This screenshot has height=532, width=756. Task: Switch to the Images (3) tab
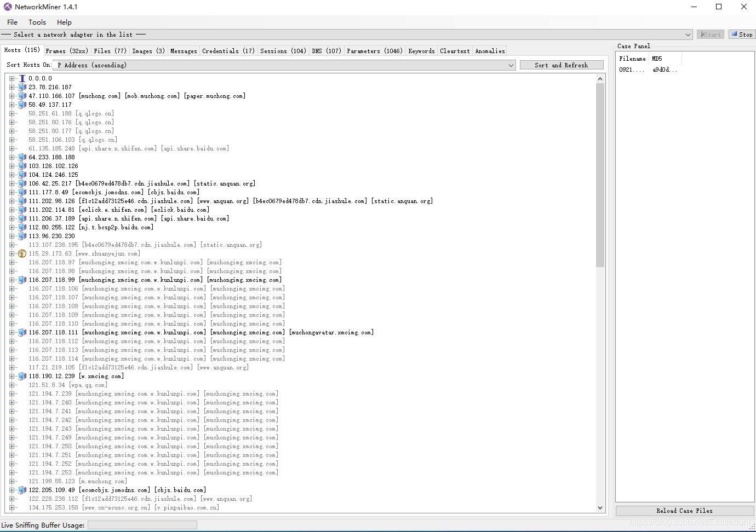coord(148,51)
